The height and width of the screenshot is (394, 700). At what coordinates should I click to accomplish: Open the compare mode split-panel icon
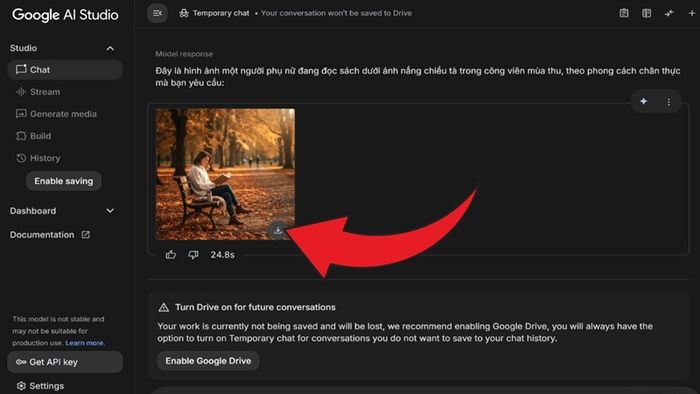[x=646, y=13]
